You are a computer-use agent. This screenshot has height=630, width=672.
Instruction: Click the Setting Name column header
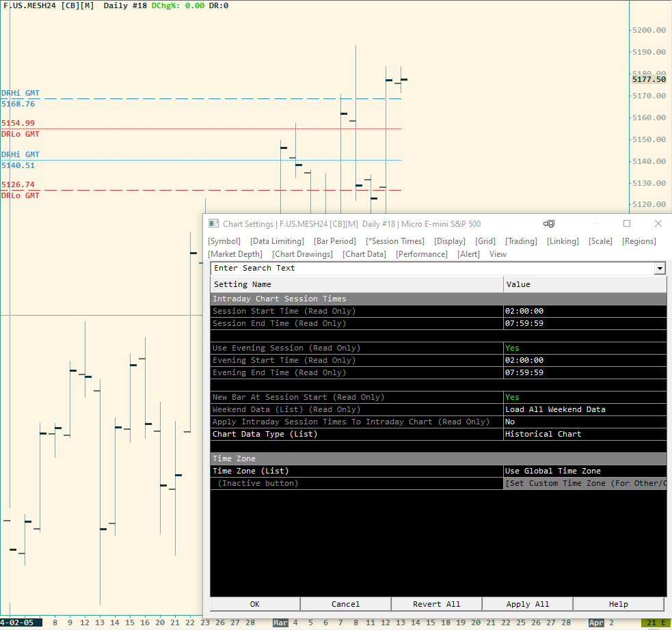point(357,284)
